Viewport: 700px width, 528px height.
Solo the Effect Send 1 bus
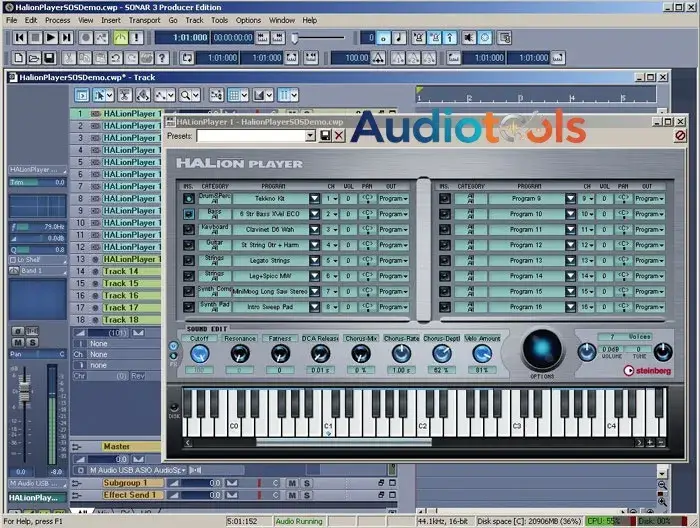[307, 495]
